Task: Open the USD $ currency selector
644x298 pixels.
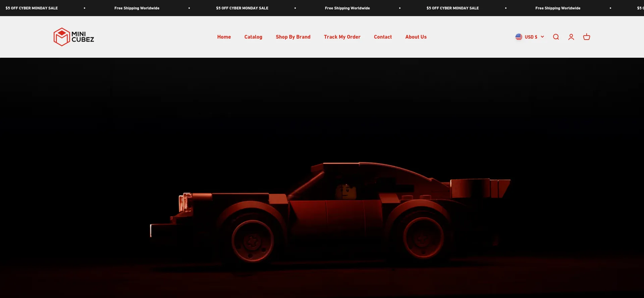Action: click(x=531, y=37)
